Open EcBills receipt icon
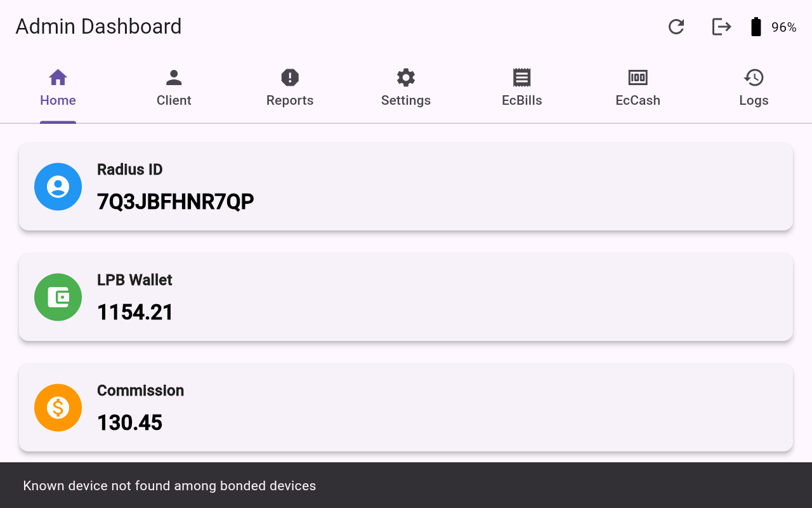 [521, 77]
